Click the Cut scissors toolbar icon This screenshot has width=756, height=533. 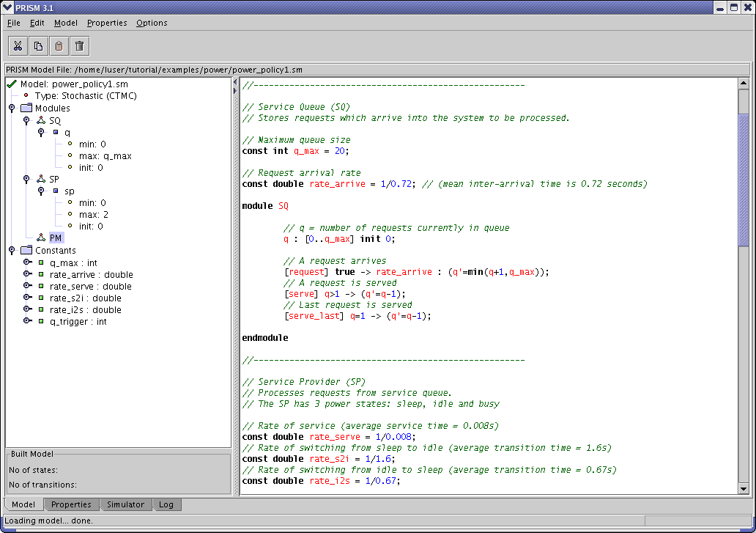(x=18, y=46)
